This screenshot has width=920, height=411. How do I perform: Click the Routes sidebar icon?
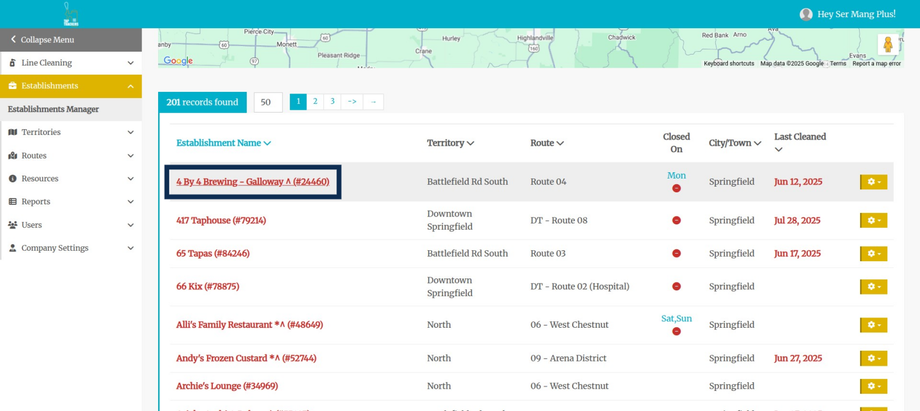tap(12, 156)
